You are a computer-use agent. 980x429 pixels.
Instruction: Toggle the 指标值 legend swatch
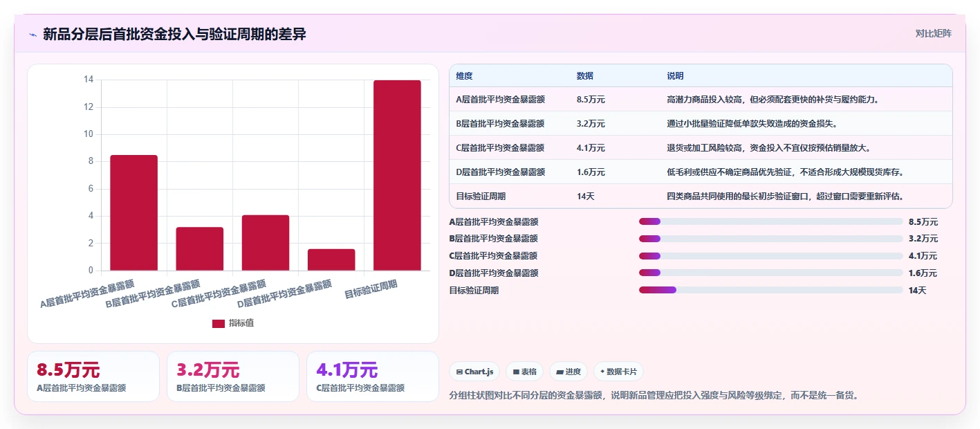219,323
